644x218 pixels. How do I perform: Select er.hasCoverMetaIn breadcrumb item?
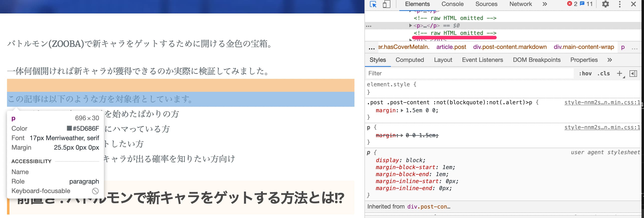point(404,47)
